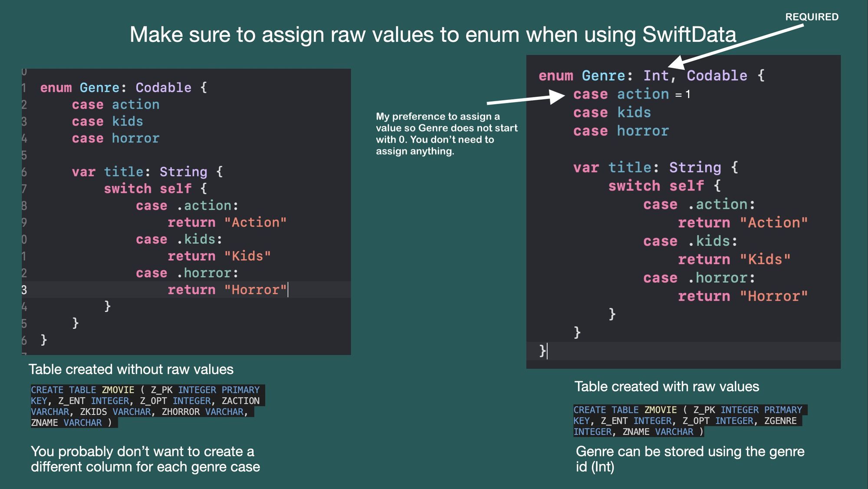Viewport: 868px width, 489px height.
Task: Click 'case horror' in right code panel
Action: pyautogui.click(x=621, y=131)
